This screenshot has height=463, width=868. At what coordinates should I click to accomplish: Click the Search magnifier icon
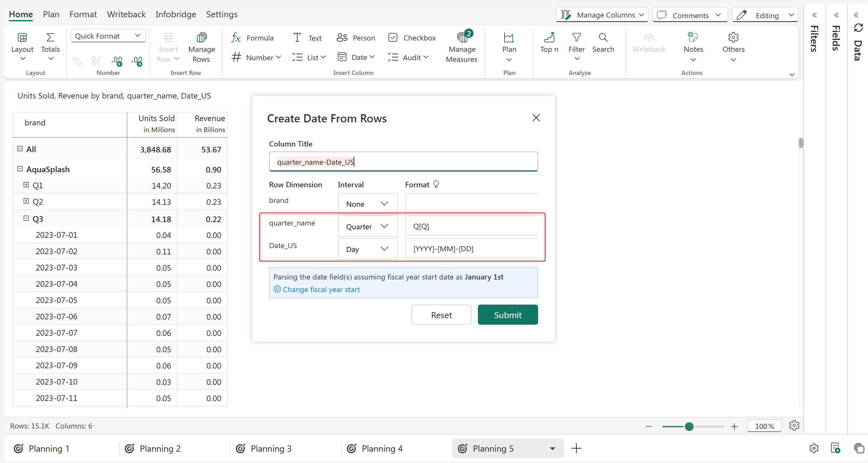pyautogui.click(x=603, y=37)
